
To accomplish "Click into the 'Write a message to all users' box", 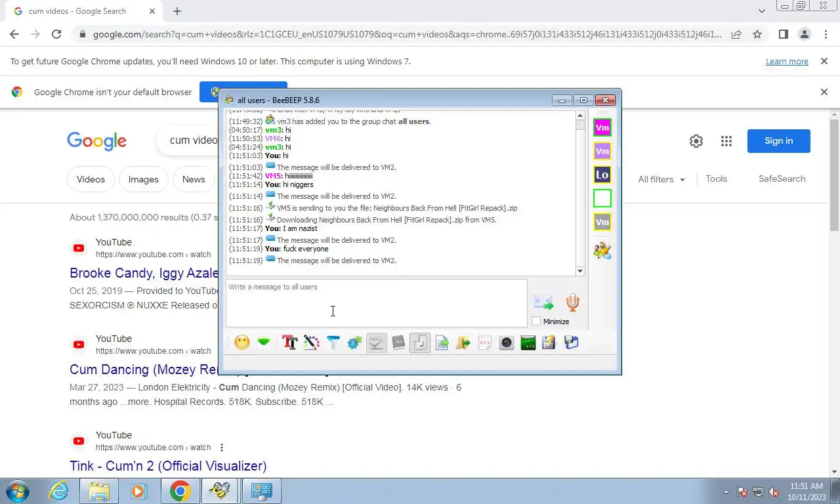I will (x=377, y=303).
